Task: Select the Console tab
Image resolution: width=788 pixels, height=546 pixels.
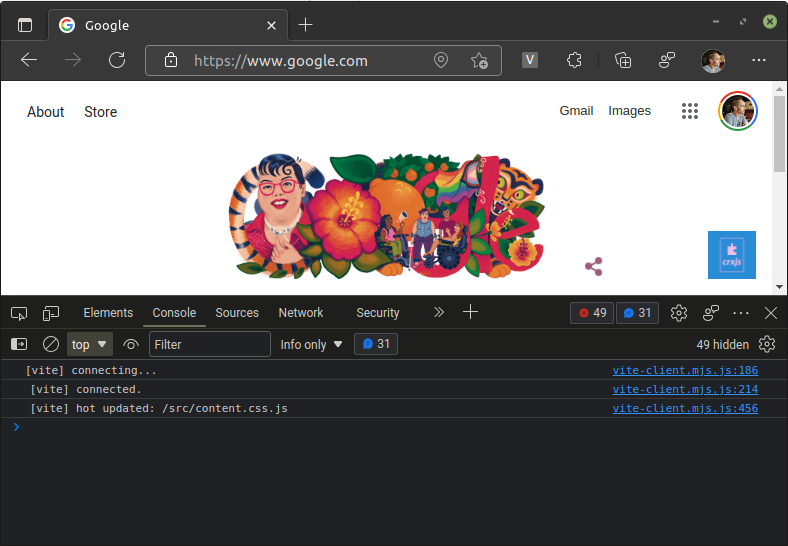Action: [174, 313]
